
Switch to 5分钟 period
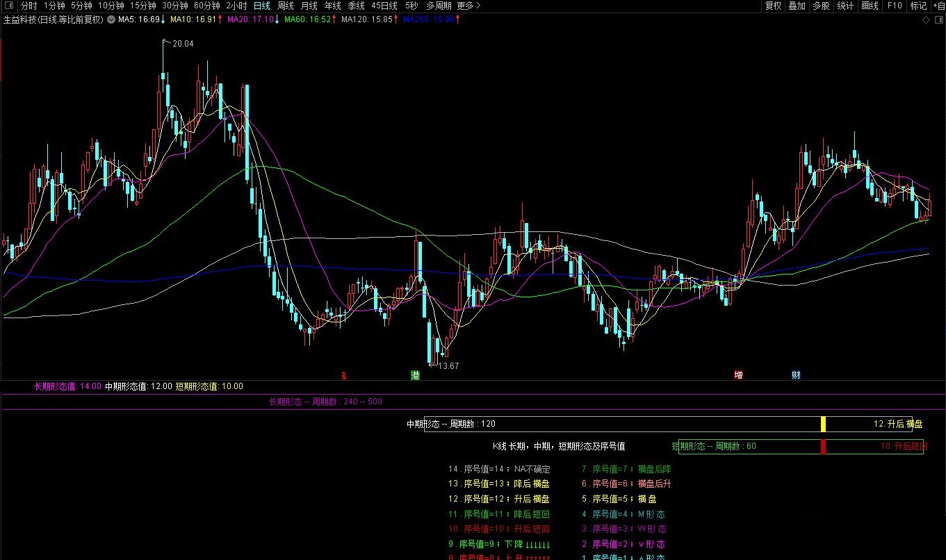(81, 6)
